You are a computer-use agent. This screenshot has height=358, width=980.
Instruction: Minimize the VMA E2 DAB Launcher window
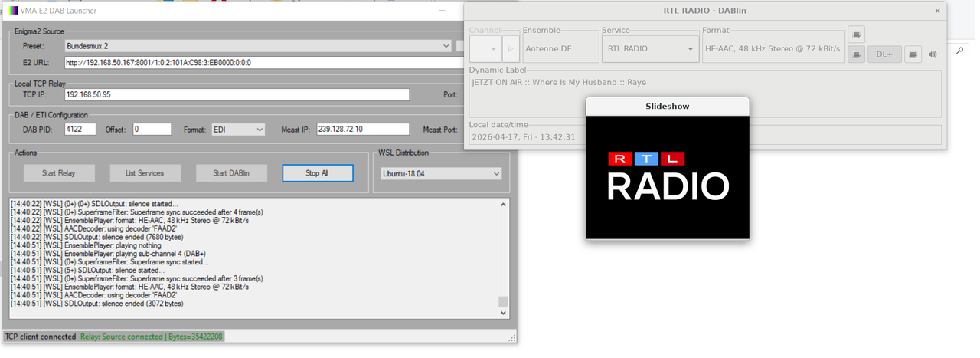click(x=441, y=11)
